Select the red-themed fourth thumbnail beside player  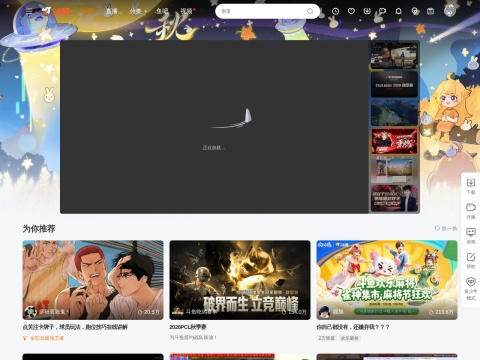coord(394,141)
